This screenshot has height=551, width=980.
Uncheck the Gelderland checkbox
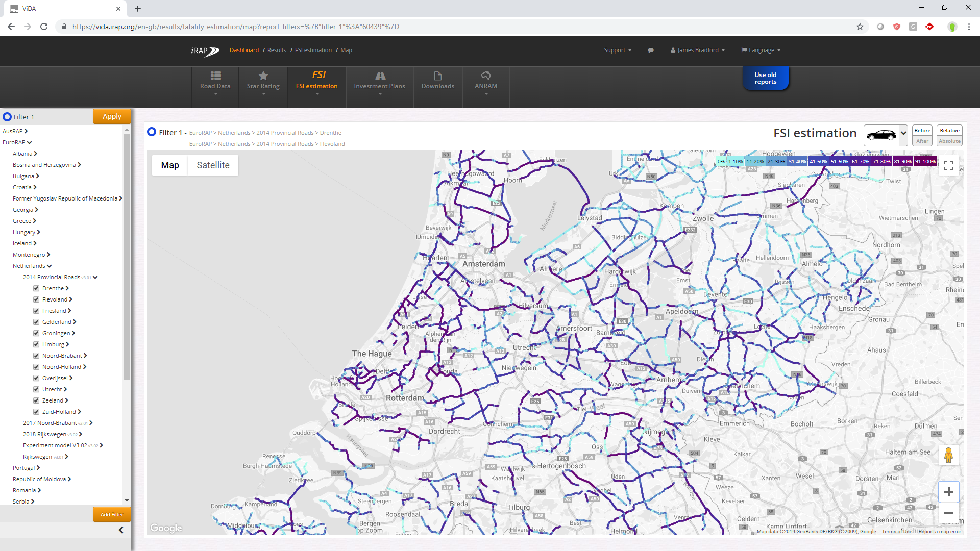(x=36, y=322)
